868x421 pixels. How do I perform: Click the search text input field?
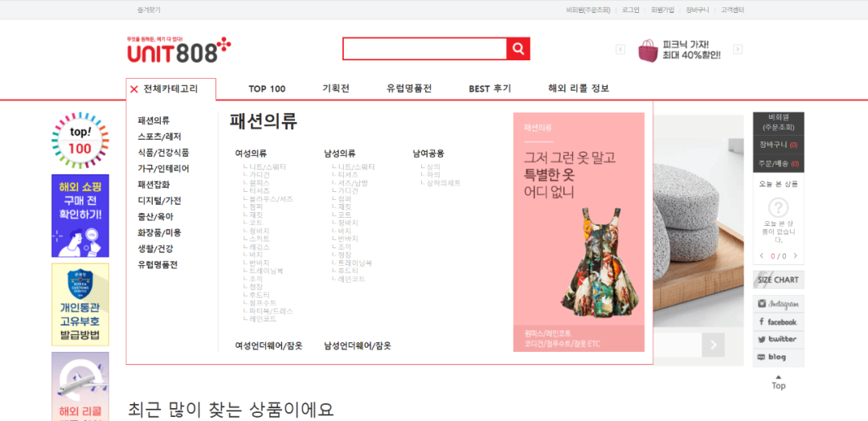(424, 49)
